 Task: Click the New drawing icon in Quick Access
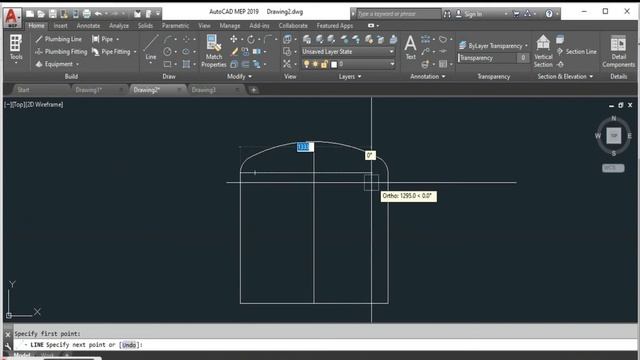pyautogui.click(x=30, y=14)
